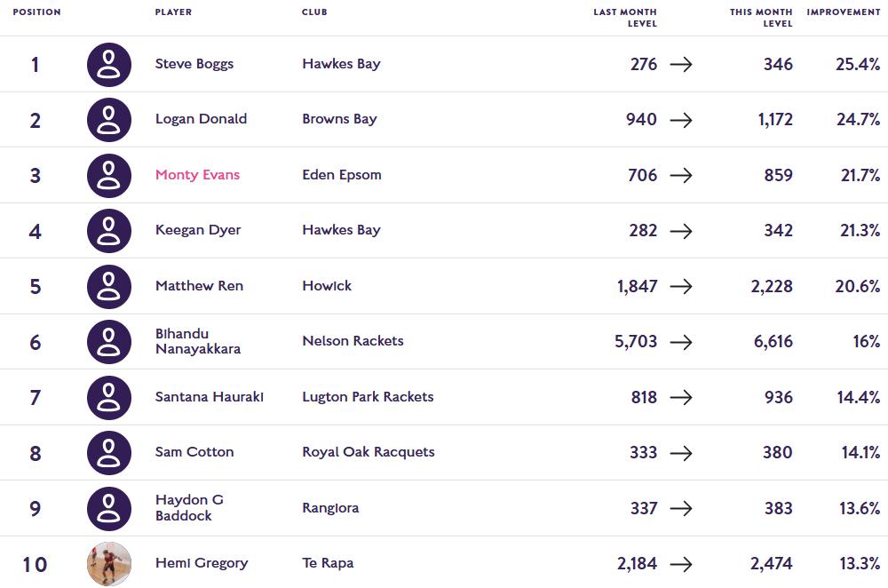Click the Last Month Level header
This screenshot has width=888, height=588.
pyautogui.click(x=625, y=18)
